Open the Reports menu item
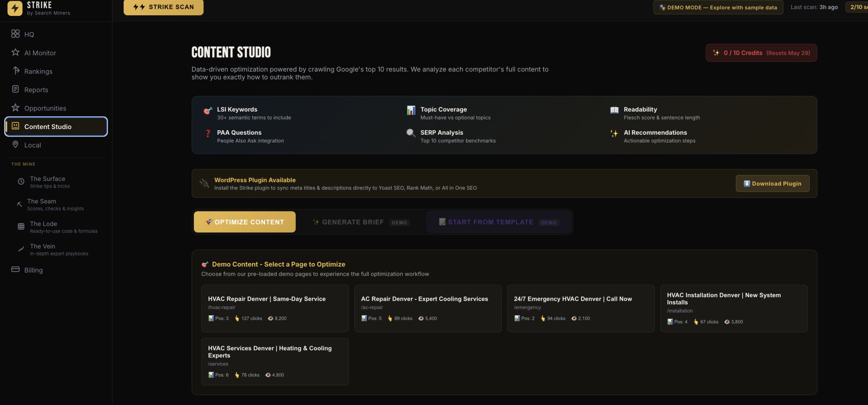Image resolution: width=868 pixels, height=405 pixels. point(56,90)
